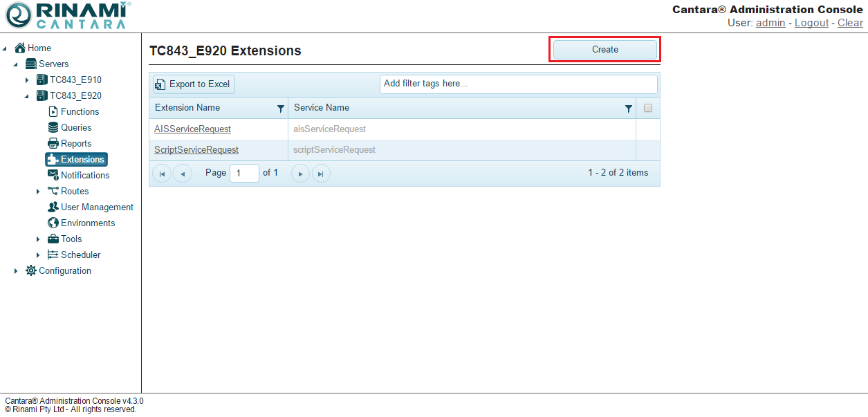Click the User Management people icon
The height and width of the screenshot is (417, 868).
click(x=53, y=207)
